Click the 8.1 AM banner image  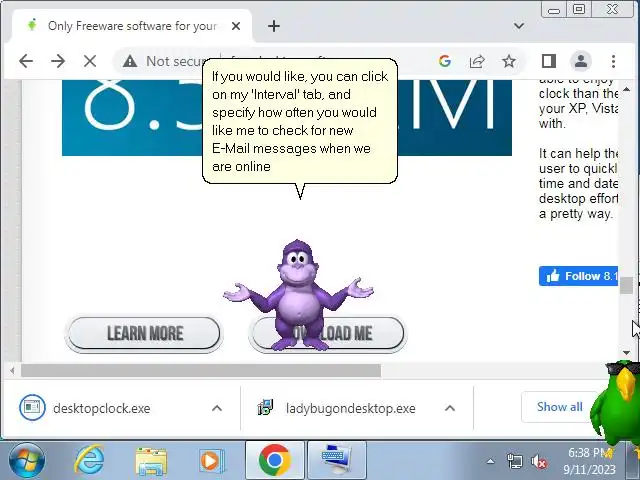(x=287, y=118)
